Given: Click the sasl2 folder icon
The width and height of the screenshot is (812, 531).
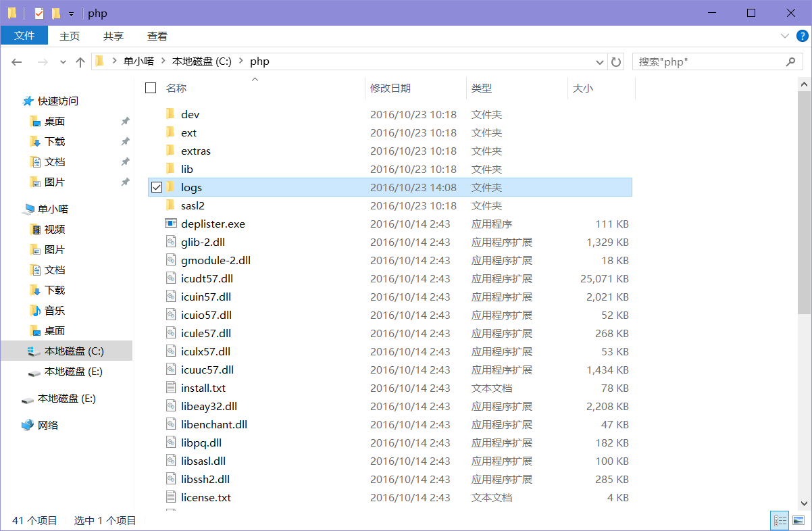Looking at the screenshot, I should [x=170, y=205].
